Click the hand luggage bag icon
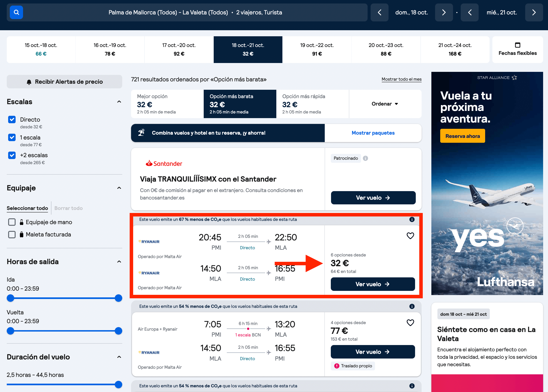548x392 pixels. [x=21, y=222]
